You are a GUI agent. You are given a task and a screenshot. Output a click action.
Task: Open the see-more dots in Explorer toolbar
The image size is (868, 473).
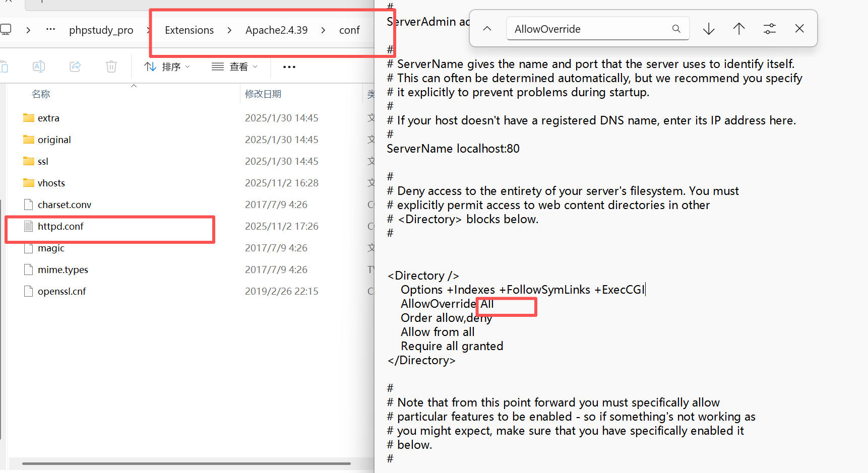(x=289, y=66)
